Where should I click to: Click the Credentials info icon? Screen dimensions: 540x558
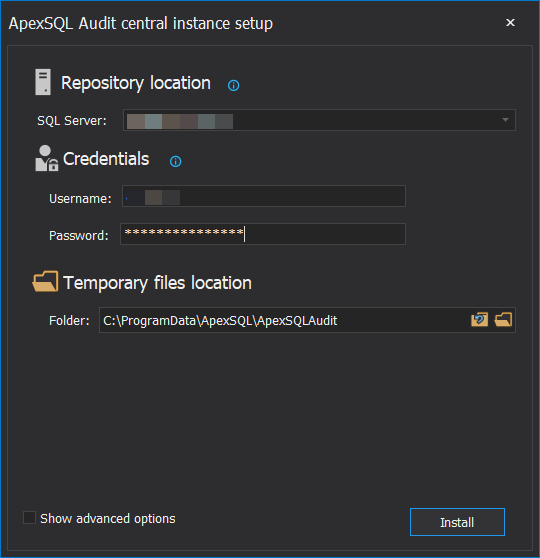[175, 161]
